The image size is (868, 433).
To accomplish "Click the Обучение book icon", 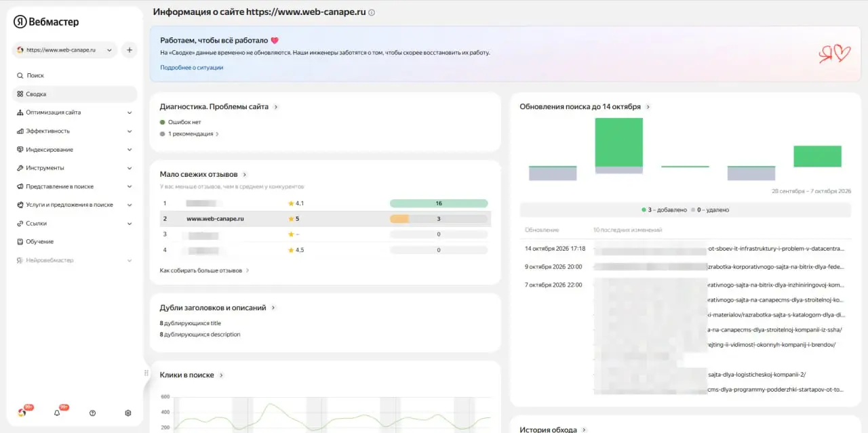I will [20, 241].
